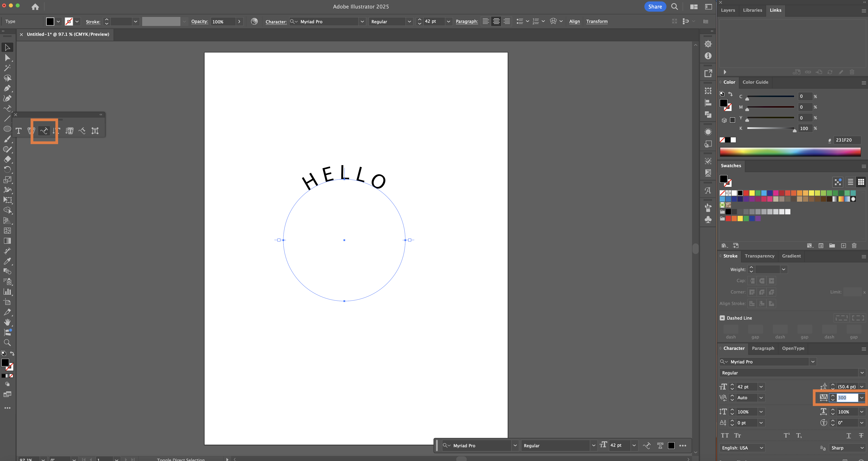Click the Type on a Path icon in floating panel

(44, 131)
